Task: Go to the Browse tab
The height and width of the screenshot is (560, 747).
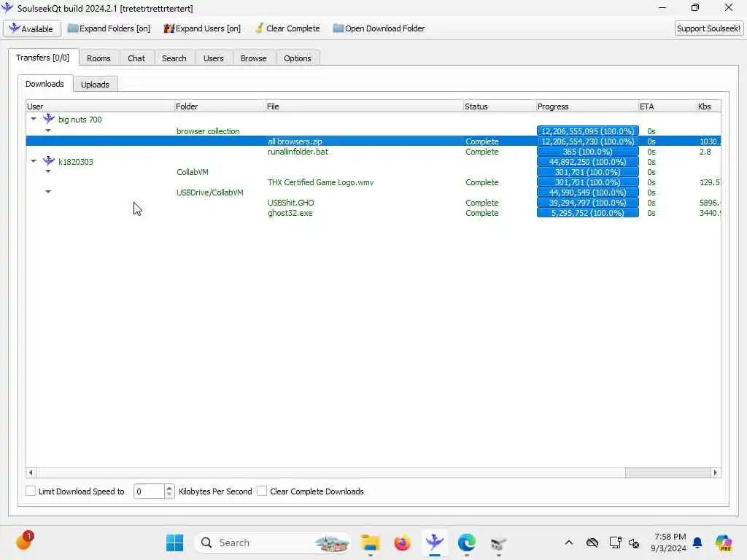Action: [x=253, y=58]
